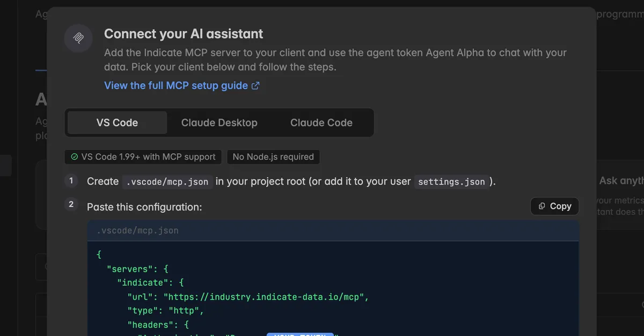Click the .vscode/mcp.json code block filename header
Image resolution: width=644 pixels, height=336 pixels.
pyautogui.click(x=333, y=231)
